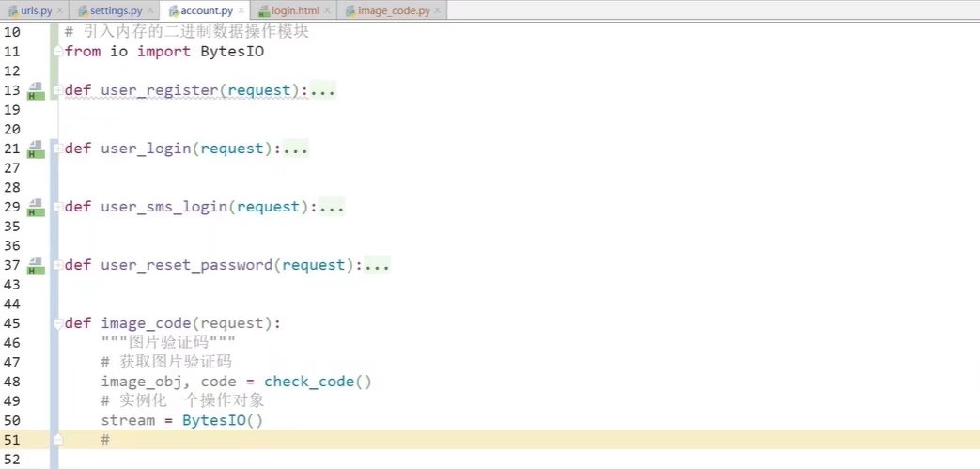Click gutter template icon on line 13
The width and height of the screenshot is (980, 469).
(x=37, y=91)
